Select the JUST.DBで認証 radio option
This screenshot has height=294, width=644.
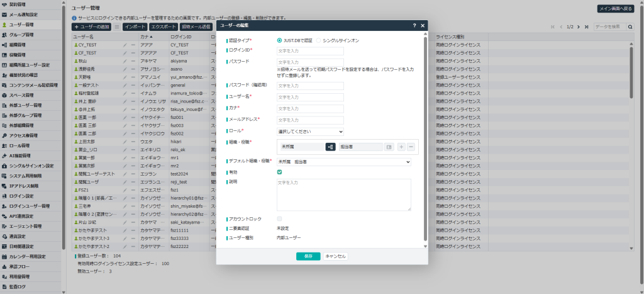[x=280, y=40]
